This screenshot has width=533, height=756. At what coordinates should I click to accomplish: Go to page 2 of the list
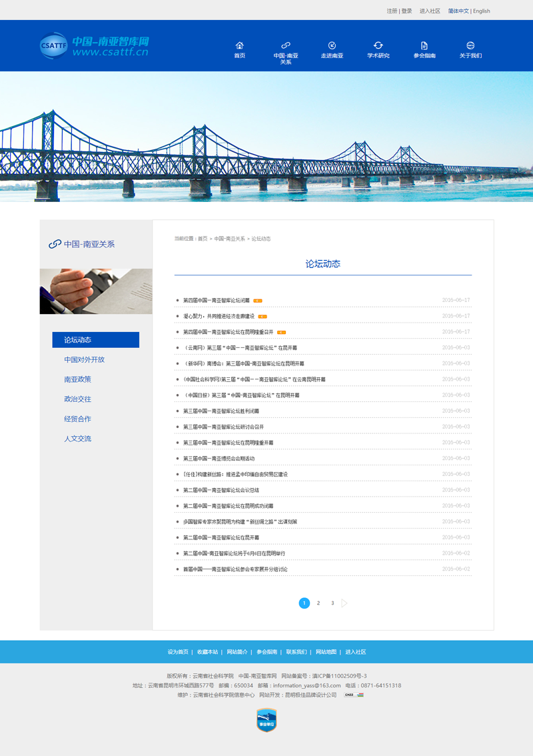pyautogui.click(x=318, y=603)
